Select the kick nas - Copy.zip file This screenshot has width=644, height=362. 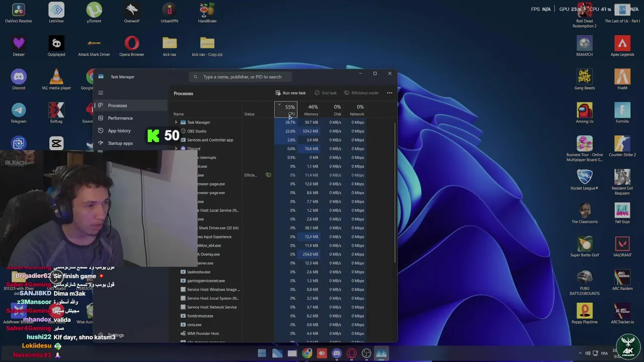point(207,46)
